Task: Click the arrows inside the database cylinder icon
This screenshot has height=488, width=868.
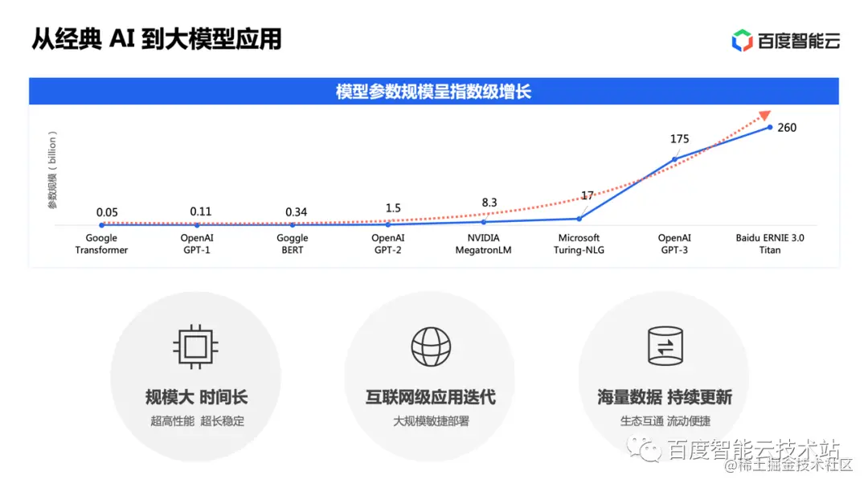Action: pos(665,347)
